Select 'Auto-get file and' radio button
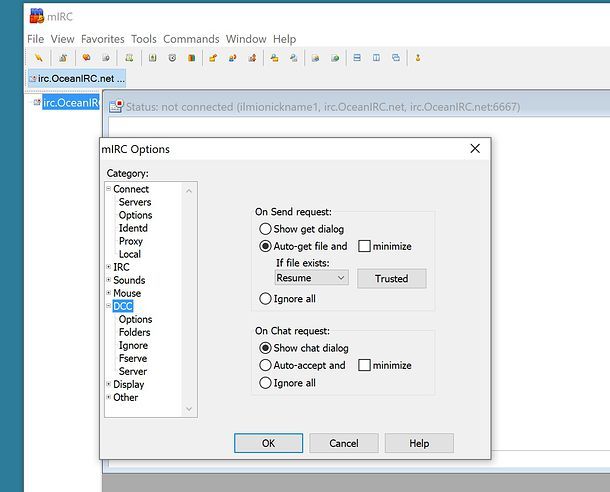Viewport: 610px width, 492px height. [x=265, y=246]
